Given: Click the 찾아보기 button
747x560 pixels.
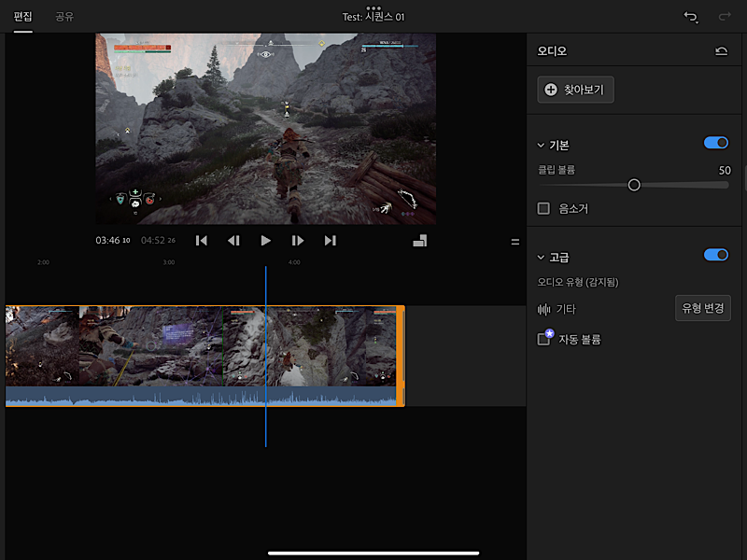Looking at the screenshot, I should pos(575,90).
